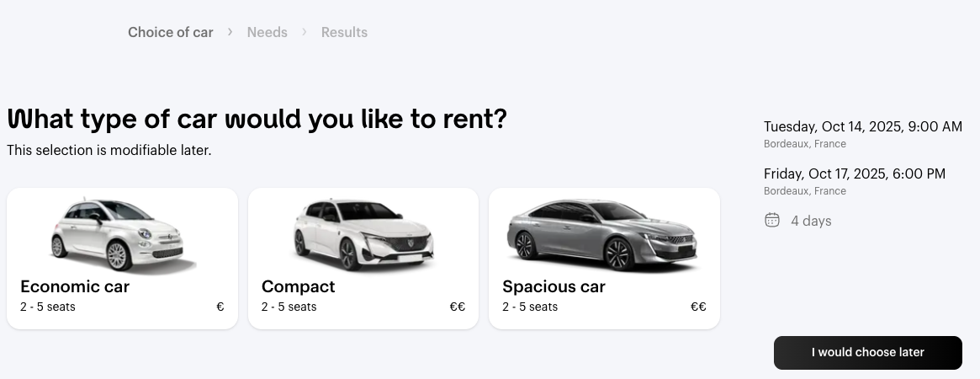Image resolution: width=980 pixels, height=379 pixels.
Task: Click the calendar icon beside 4 days
Action: [771, 221]
